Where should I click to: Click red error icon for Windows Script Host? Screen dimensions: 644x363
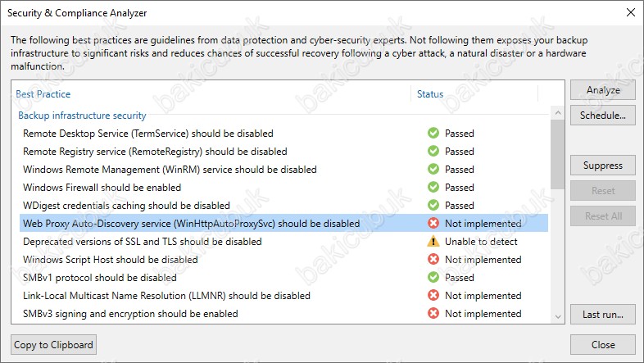coord(433,259)
